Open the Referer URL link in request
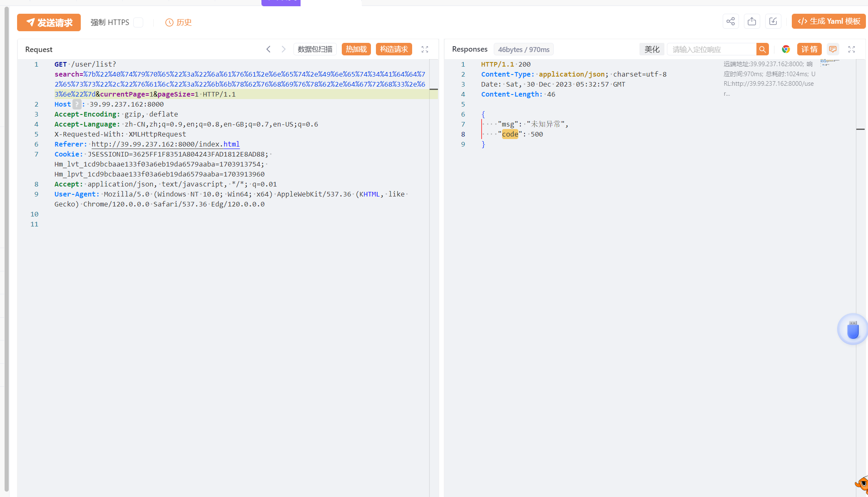 click(165, 144)
